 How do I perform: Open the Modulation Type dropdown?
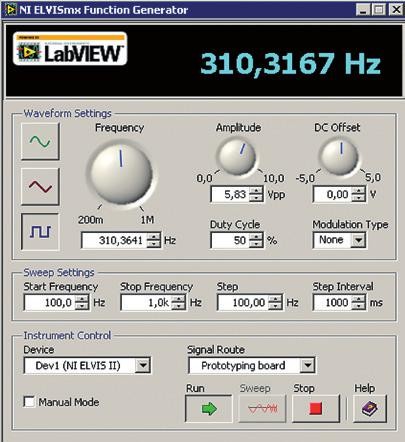[359, 240]
